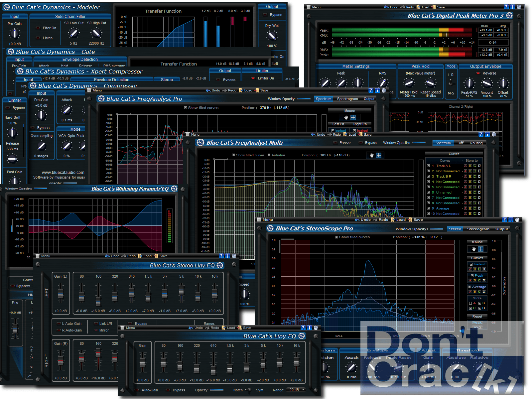Click SC High Cut knob in Modeler

[x=96, y=33]
